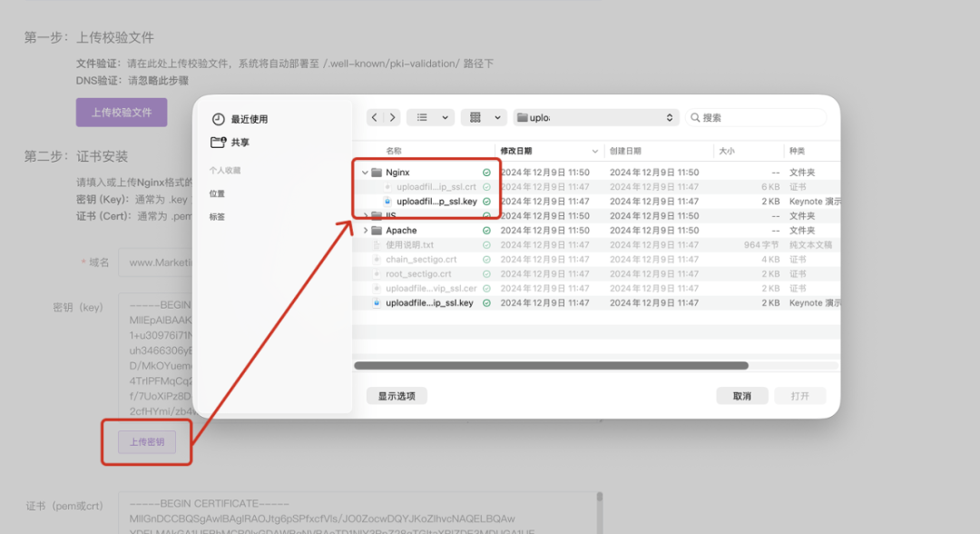Click sync status icon of Apache row
Screen dimensions: 980x534
486,230
